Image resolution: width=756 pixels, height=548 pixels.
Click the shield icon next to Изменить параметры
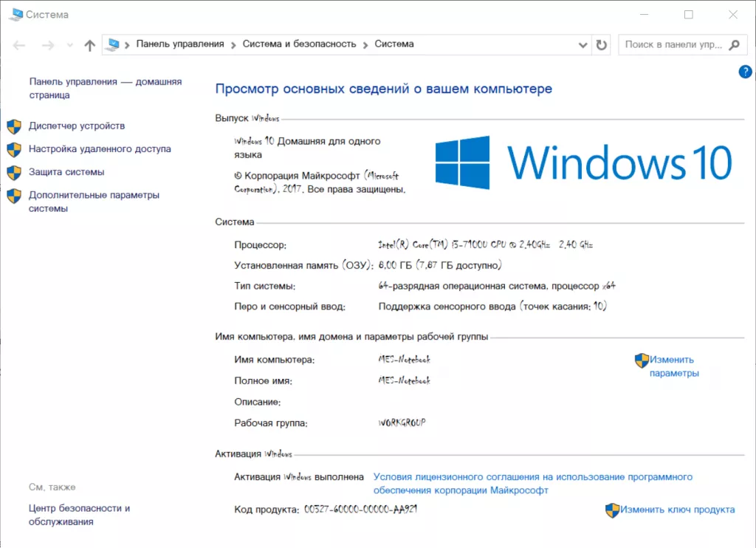point(642,360)
